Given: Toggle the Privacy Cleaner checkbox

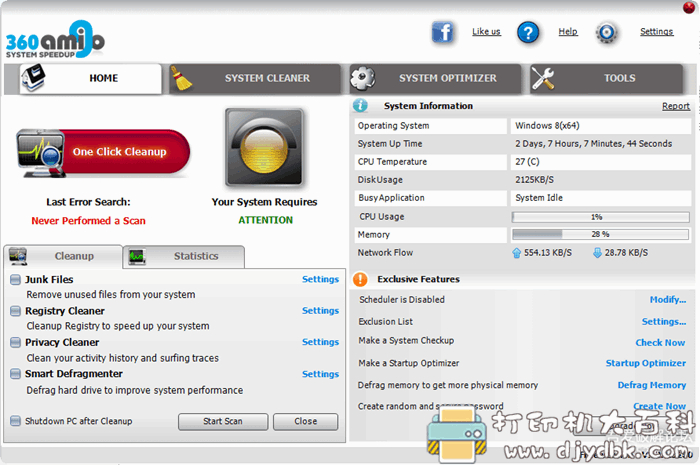Looking at the screenshot, I should (x=15, y=342).
